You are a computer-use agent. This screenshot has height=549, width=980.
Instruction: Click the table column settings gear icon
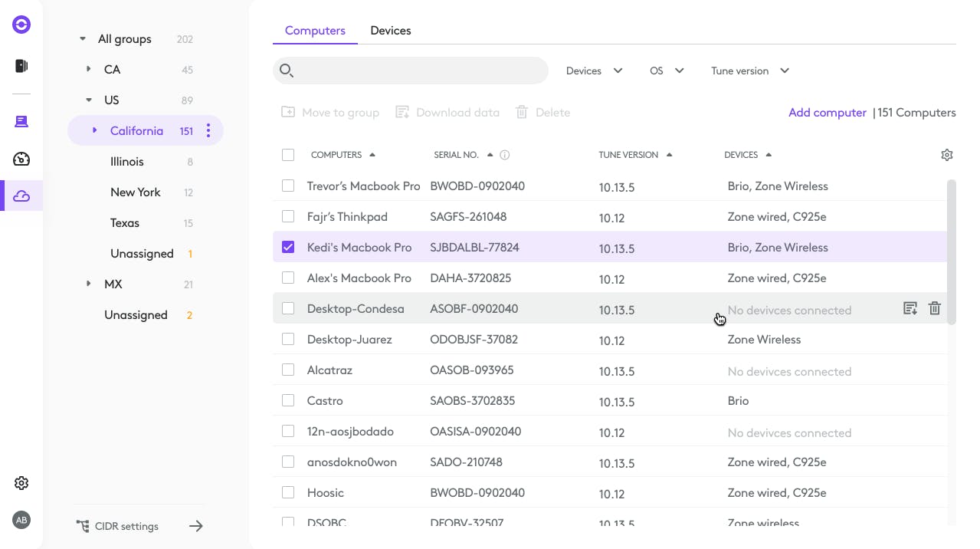pos(946,155)
